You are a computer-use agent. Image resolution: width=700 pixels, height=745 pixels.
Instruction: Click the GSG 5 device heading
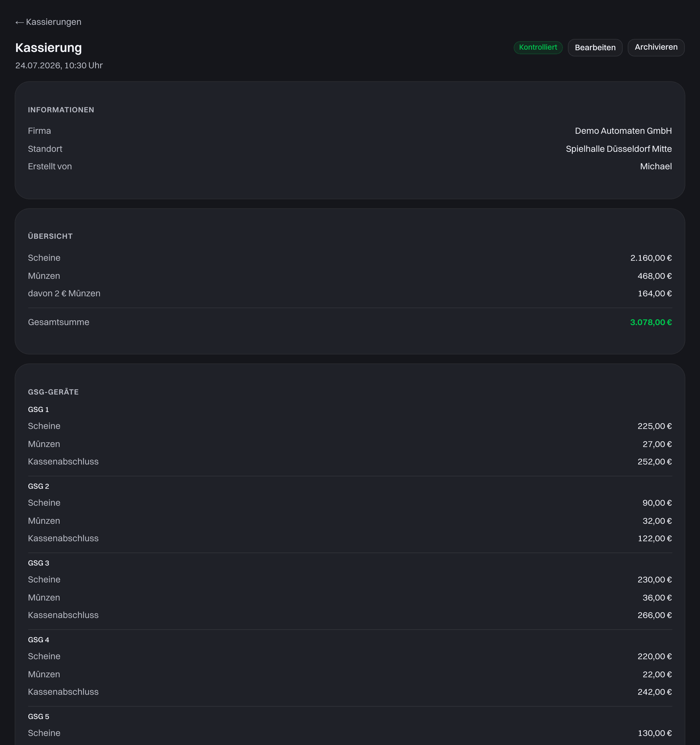(39, 716)
